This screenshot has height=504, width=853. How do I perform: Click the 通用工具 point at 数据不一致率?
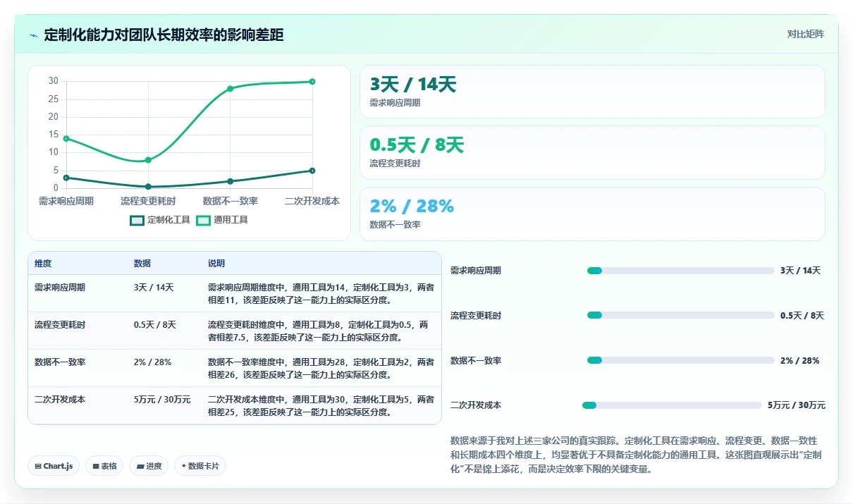(230, 89)
